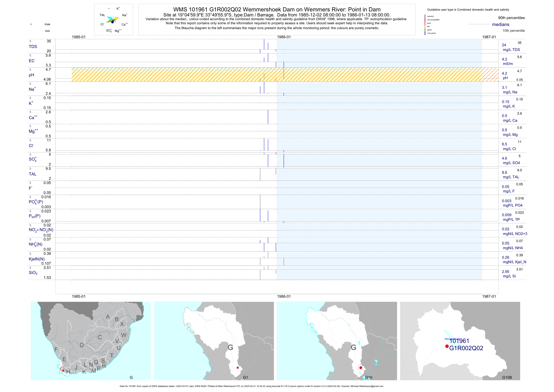Image resolution: width=554 pixels, height=392 pixels.
Task: Click the Maucha ion diagram star
Action: coord(113,20)
